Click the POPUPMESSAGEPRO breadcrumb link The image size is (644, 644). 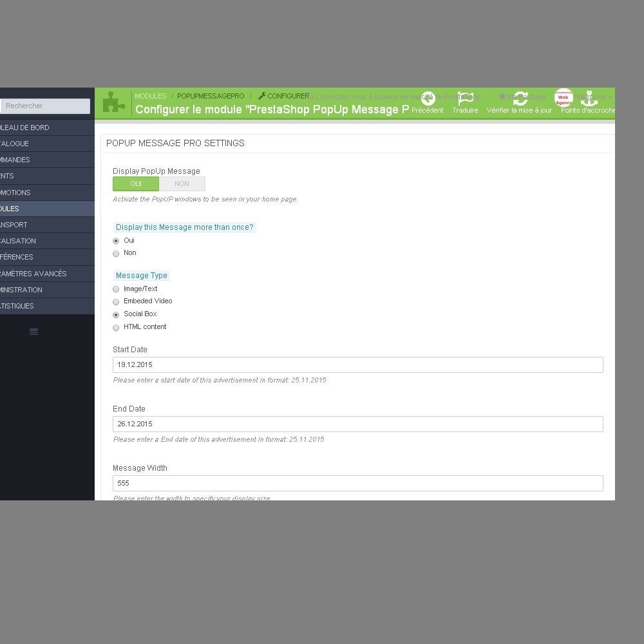(211, 96)
